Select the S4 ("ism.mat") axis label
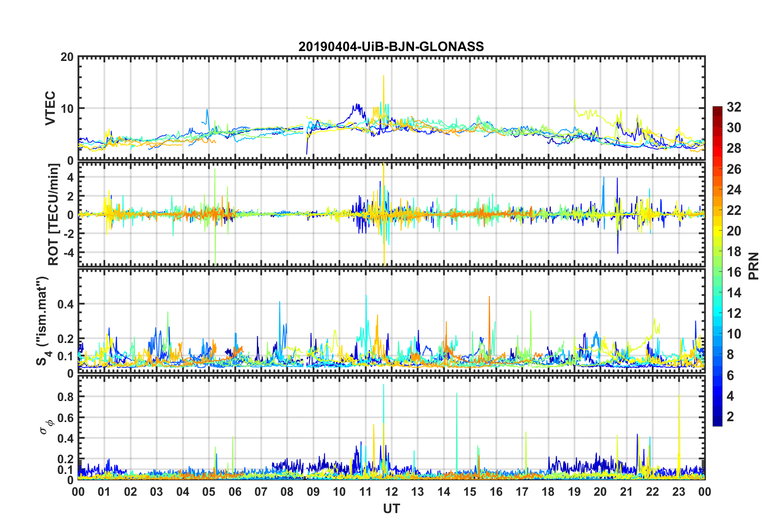Image resolution: width=783 pixels, height=532 pixels. (42, 321)
